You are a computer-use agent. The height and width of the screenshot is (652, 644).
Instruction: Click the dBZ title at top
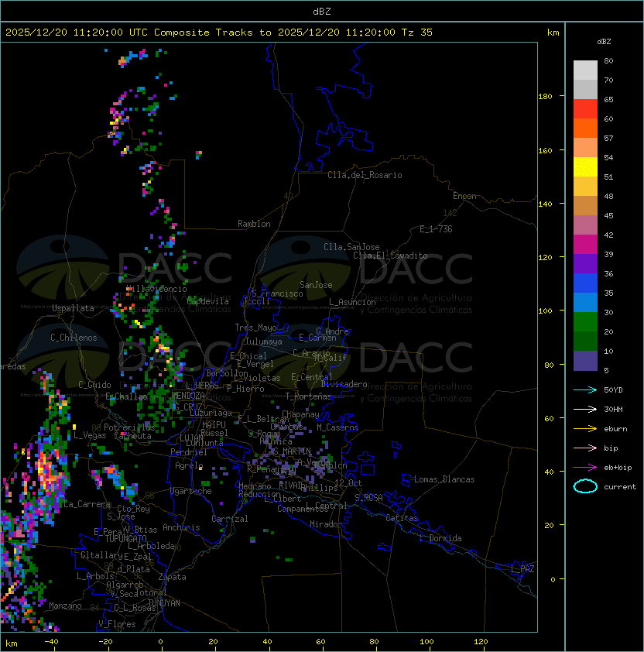point(322,11)
